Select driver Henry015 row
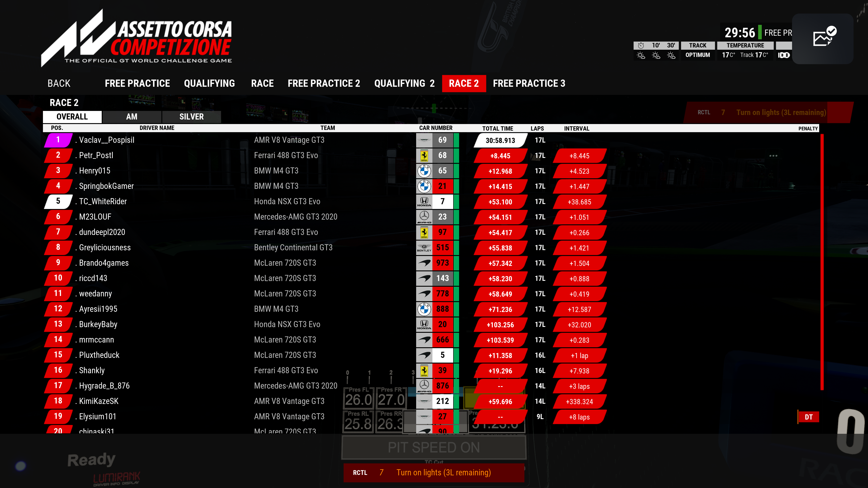Image resolution: width=868 pixels, height=488 pixels. point(431,171)
